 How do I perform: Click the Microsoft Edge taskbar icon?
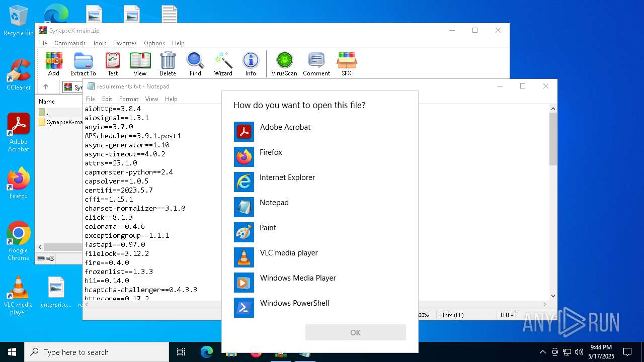pos(207,352)
